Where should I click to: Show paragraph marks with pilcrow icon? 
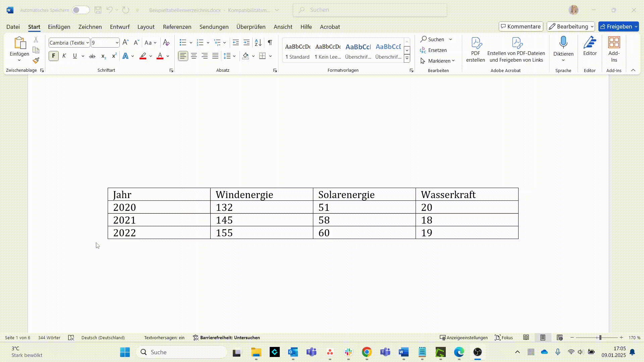point(270,43)
